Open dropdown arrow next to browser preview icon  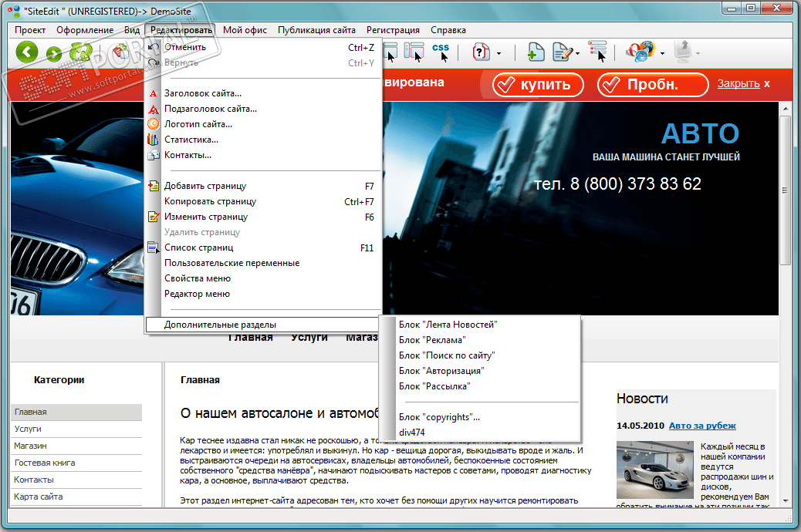tap(662, 54)
